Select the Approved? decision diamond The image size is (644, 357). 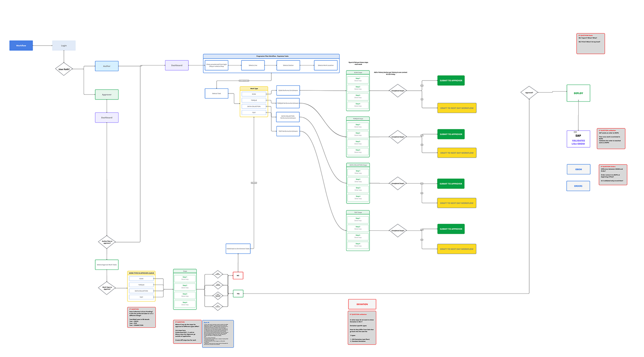(529, 92)
